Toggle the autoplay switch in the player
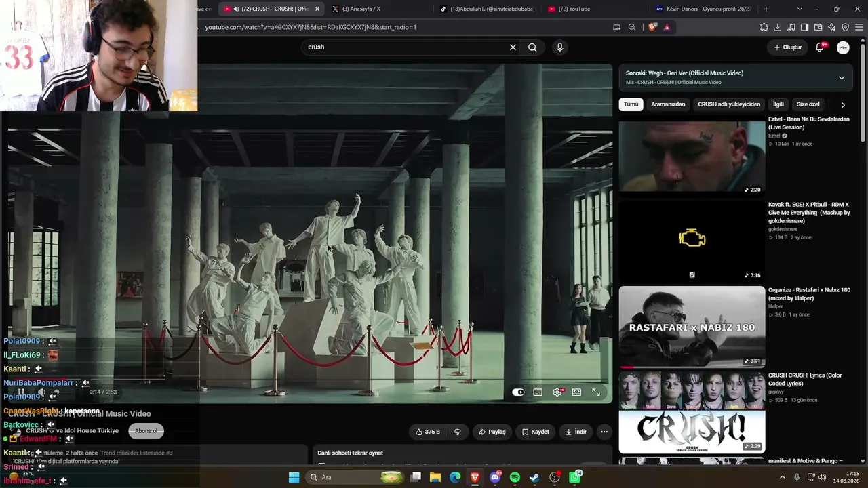The width and height of the screenshot is (868, 488). pos(518,392)
